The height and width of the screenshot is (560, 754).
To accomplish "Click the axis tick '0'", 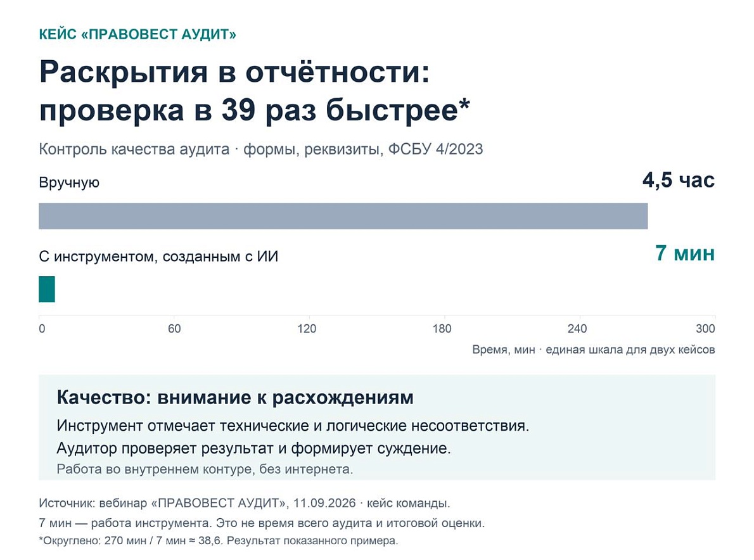I will (x=42, y=329).
